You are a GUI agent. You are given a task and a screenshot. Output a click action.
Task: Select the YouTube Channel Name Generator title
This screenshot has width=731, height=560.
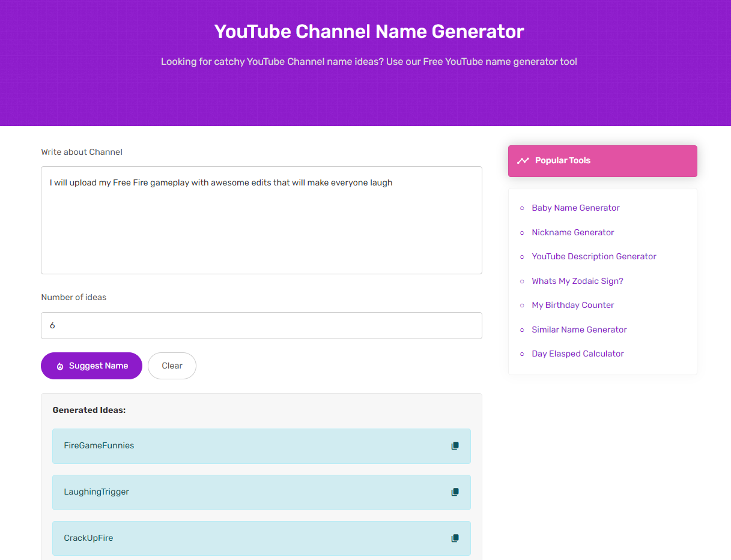pos(368,31)
